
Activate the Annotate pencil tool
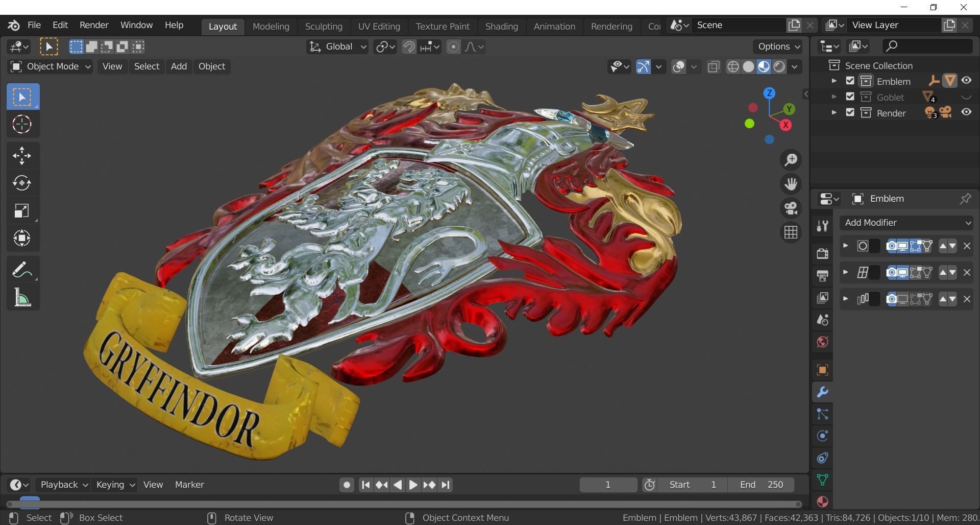point(22,270)
